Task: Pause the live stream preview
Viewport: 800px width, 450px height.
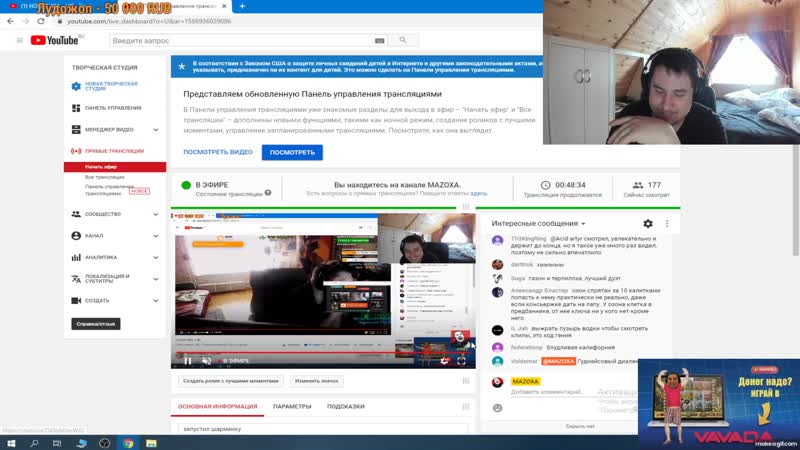Action: click(x=187, y=360)
